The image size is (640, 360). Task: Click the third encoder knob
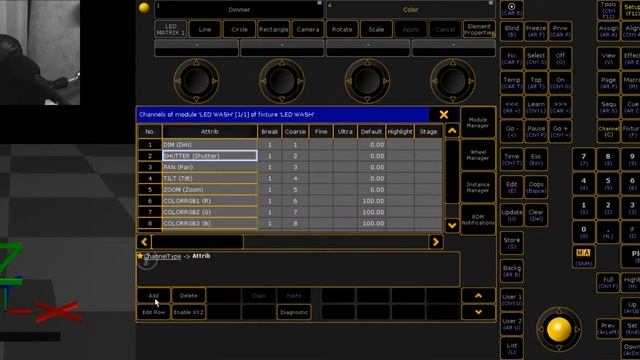[x=367, y=81]
